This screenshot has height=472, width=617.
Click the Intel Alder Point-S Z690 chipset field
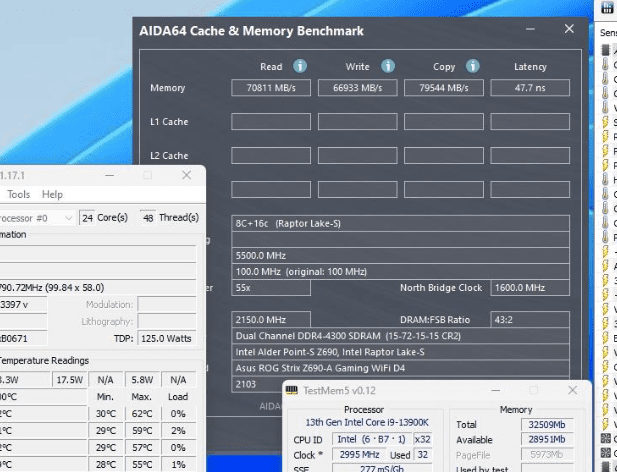pos(400,352)
